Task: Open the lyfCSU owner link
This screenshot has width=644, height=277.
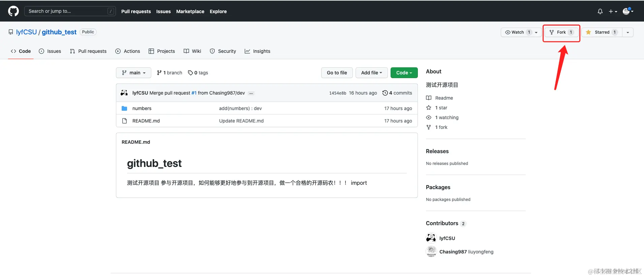Action: pyautogui.click(x=26, y=32)
